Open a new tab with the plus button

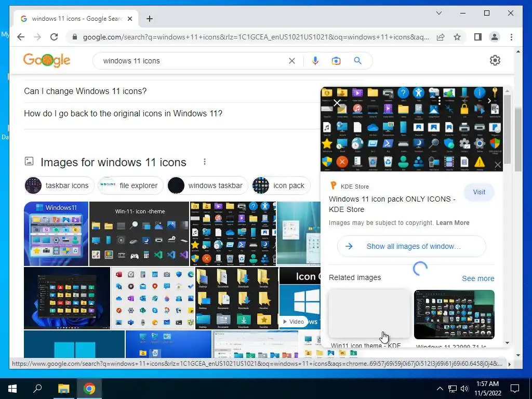coord(150,19)
